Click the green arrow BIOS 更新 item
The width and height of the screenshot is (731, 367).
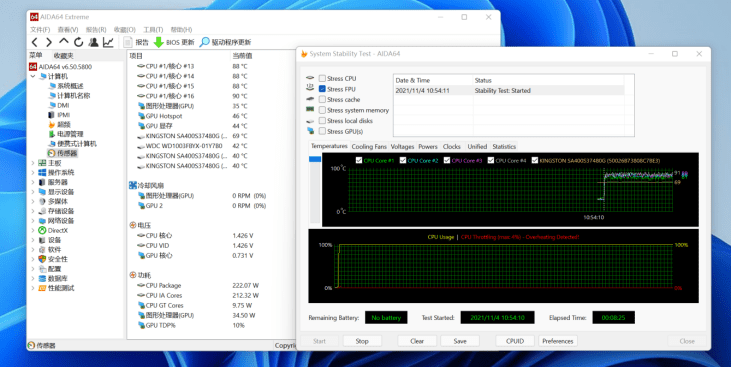(x=174, y=42)
